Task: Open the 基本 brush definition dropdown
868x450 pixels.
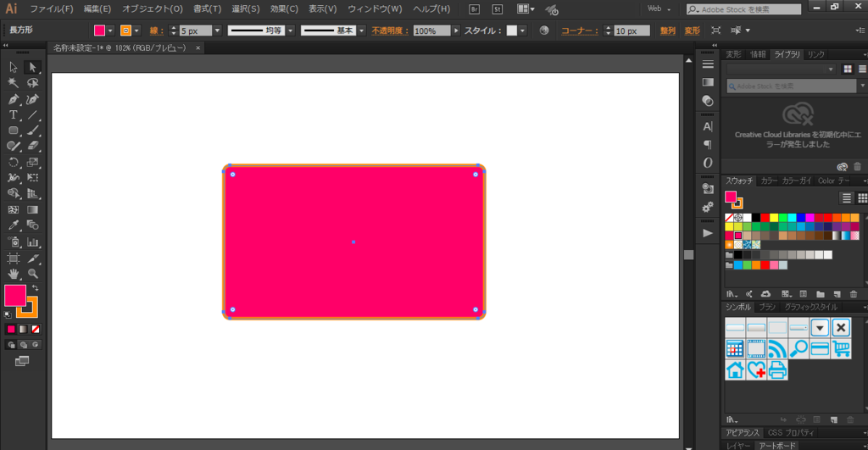Action: tap(361, 31)
